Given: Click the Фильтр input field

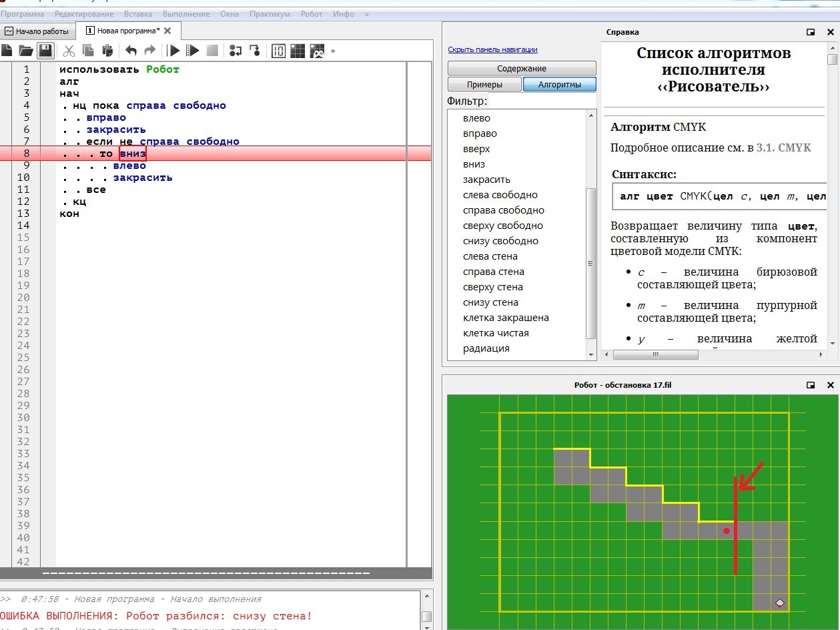Looking at the screenshot, I should 542,101.
